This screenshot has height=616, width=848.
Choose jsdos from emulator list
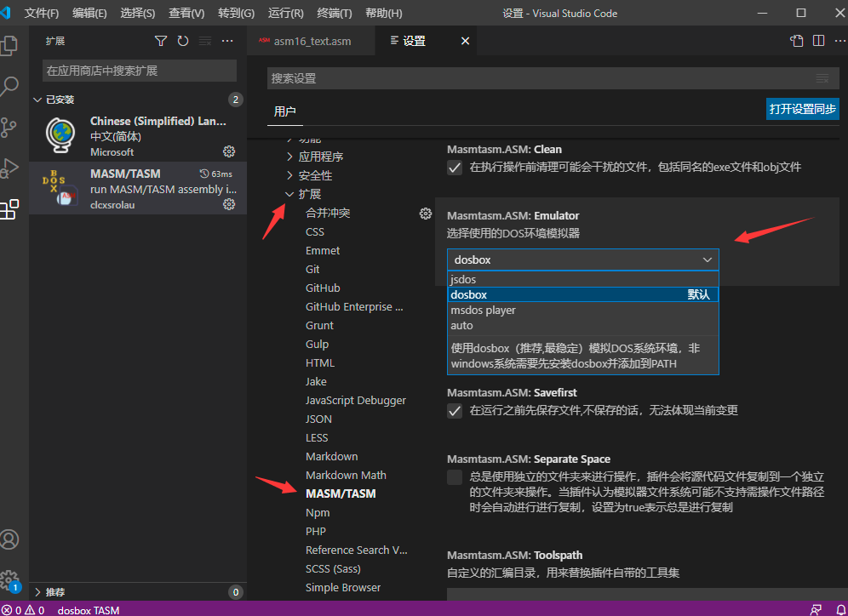click(x=583, y=279)
